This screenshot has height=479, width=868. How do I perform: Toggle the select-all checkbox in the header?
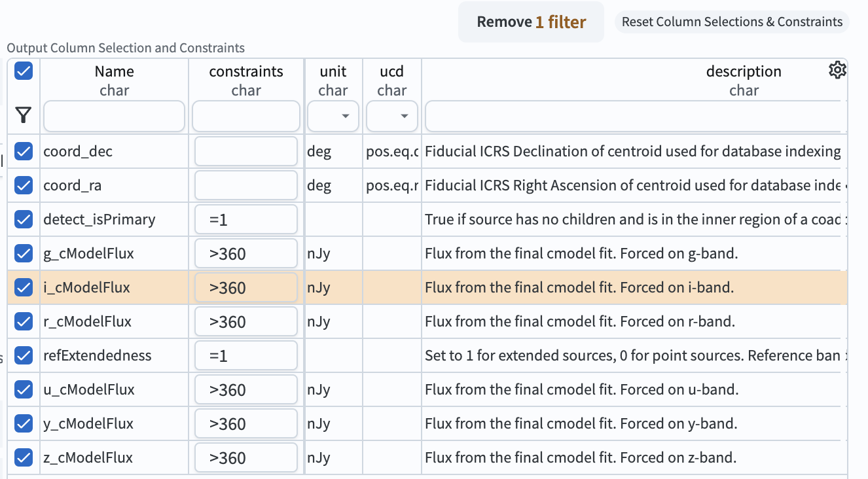coord(24,71)
